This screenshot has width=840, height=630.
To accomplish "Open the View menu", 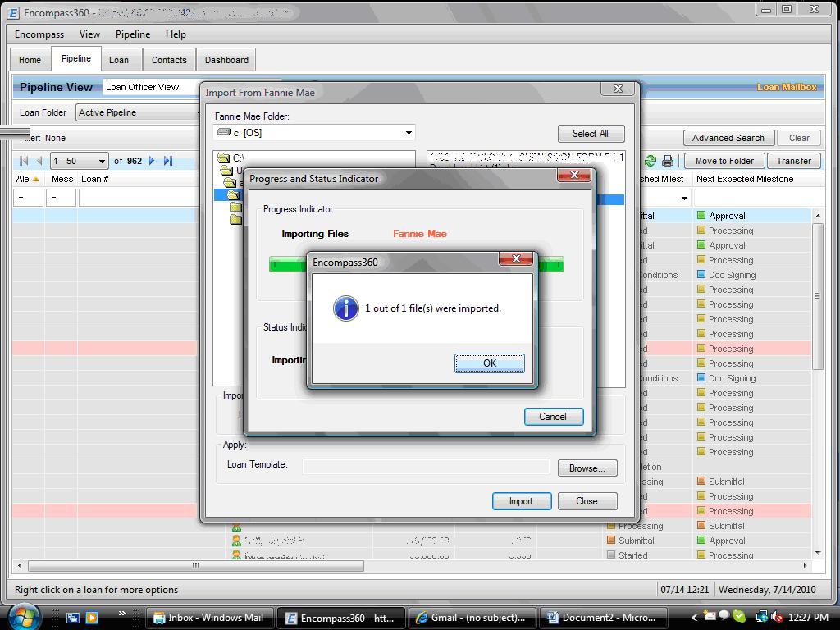I will tap(90, 34).
